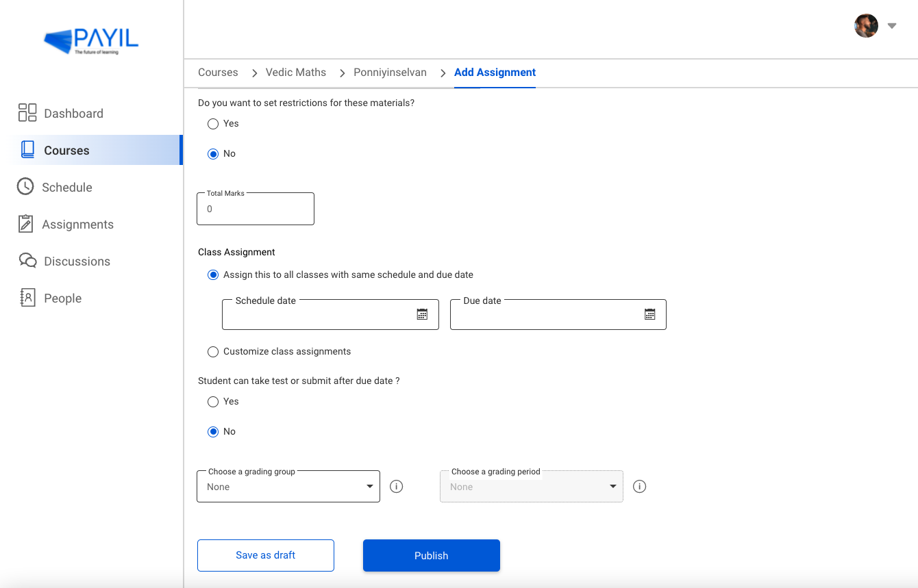The image size is (918, 588).
Task: Go to Ponniyinselvan breadcrumb
Action: pos(390,73)
